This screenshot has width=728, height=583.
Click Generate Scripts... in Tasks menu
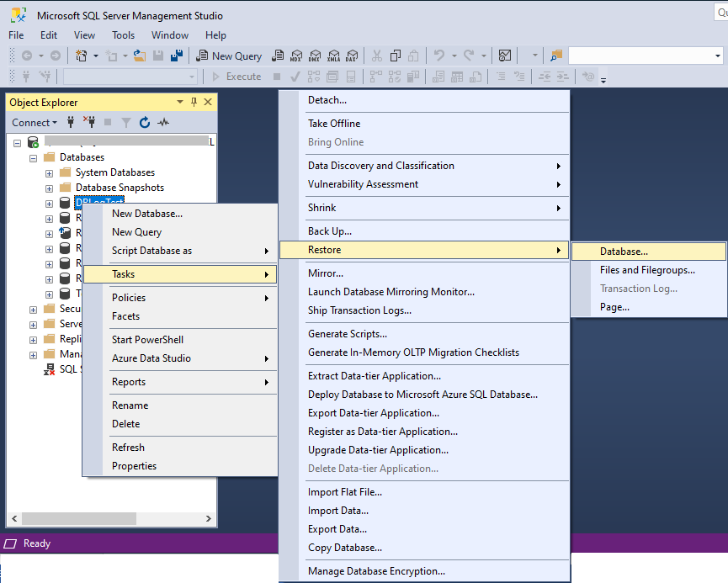point(347,334)
